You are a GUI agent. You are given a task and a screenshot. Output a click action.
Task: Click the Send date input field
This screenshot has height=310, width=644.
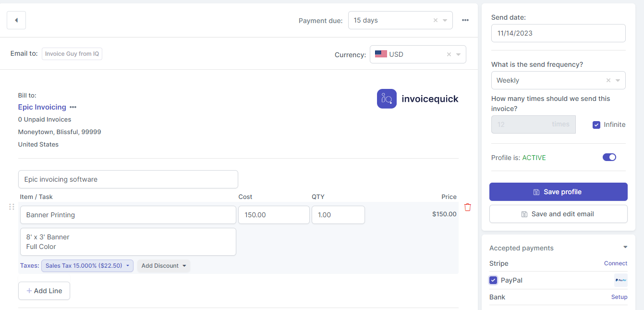click(x=558, y=33)
